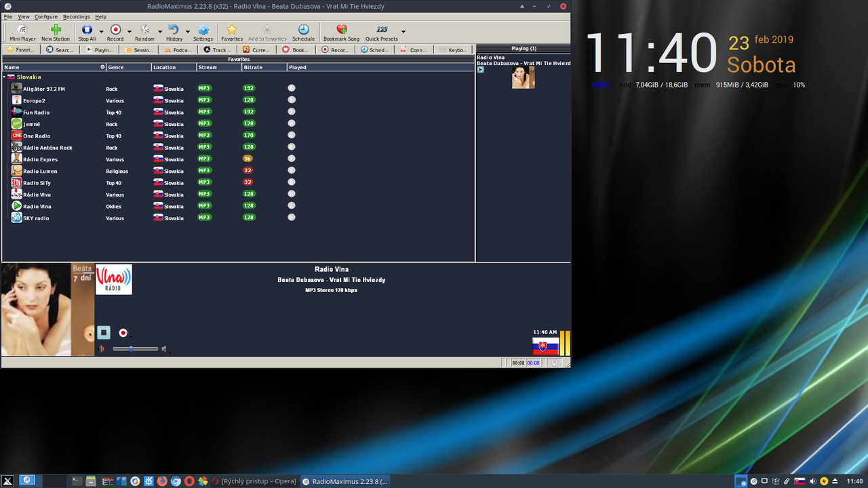Sort by the Stream column header
Image resolution: width=868 pixels, height=488 pixels.
coord(219,67)
